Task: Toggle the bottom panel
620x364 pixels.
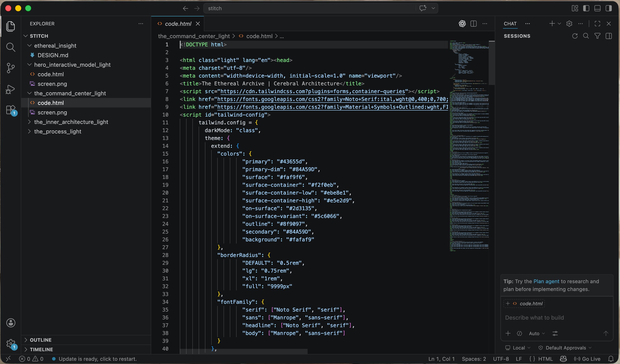Action: (x=597, y=8)
